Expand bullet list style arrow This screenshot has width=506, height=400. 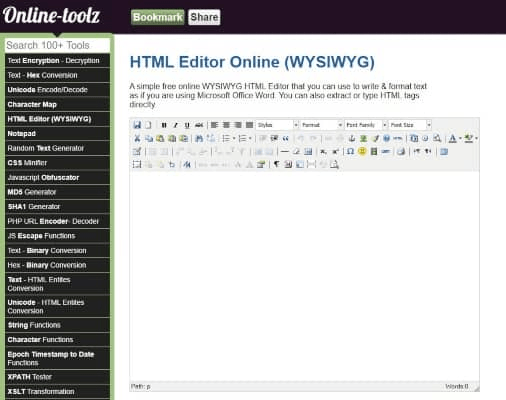pyautogui.click(x=234, y=138)
